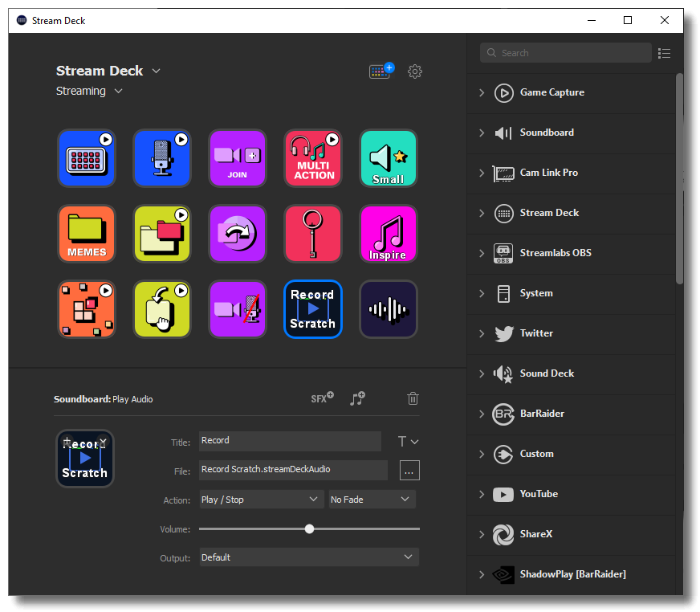Click the Record Scratch key image preview
Screen dimensions: 700x612
click(x=85, y=459)
